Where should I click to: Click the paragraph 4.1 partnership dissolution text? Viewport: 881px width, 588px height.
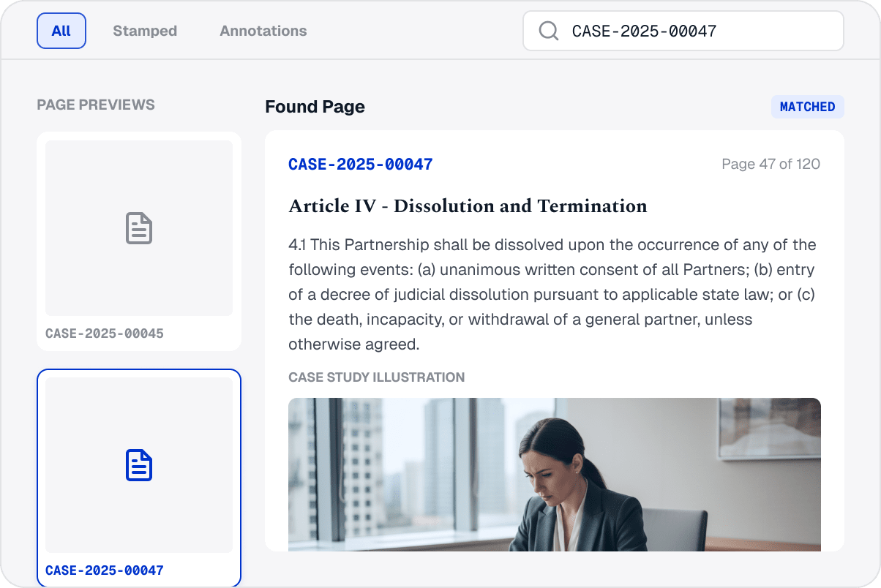pyautogui.click(x=553, y=294)
